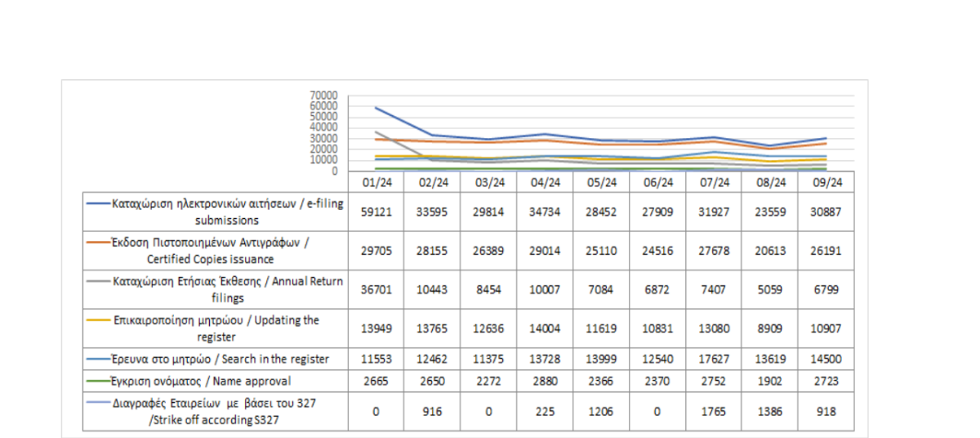Viewport: 980px width, 438px height.
Task: Click the Annual Return value 8454
Action: click(488, 290)
